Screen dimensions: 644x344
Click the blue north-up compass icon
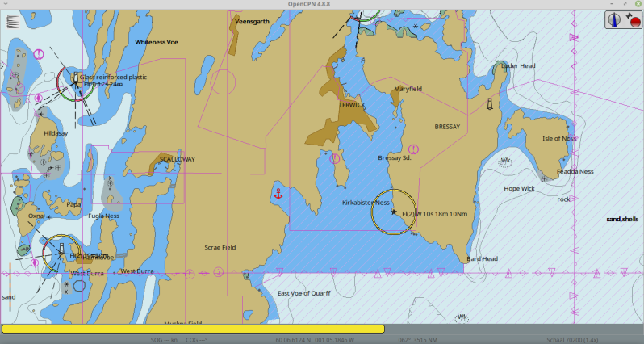(x=615, y=19)
